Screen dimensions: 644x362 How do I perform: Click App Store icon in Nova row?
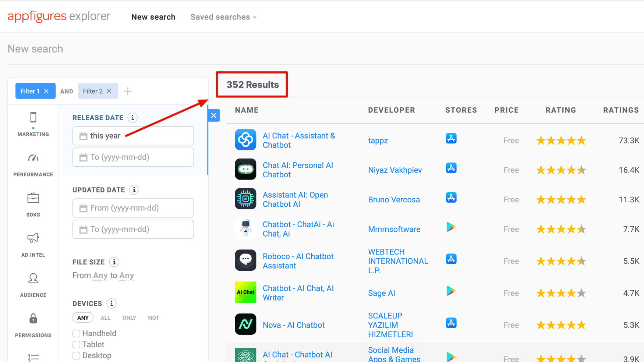point(451,323)
